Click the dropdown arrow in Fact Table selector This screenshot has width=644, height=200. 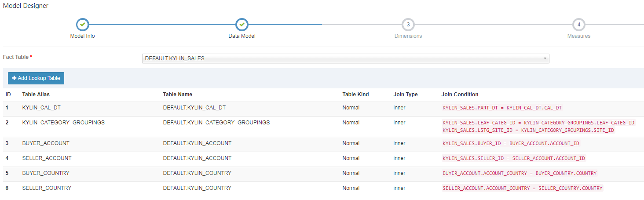point(545,58)
